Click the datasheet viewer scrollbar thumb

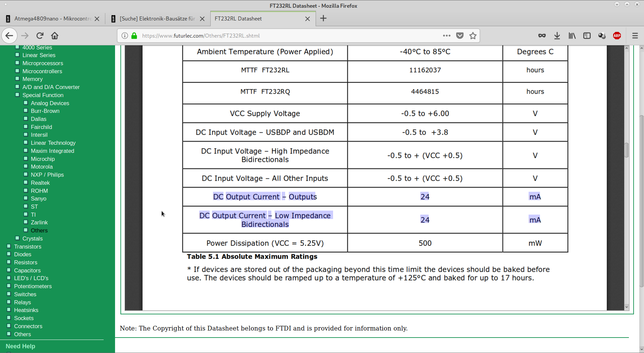[x=627, y=150]
